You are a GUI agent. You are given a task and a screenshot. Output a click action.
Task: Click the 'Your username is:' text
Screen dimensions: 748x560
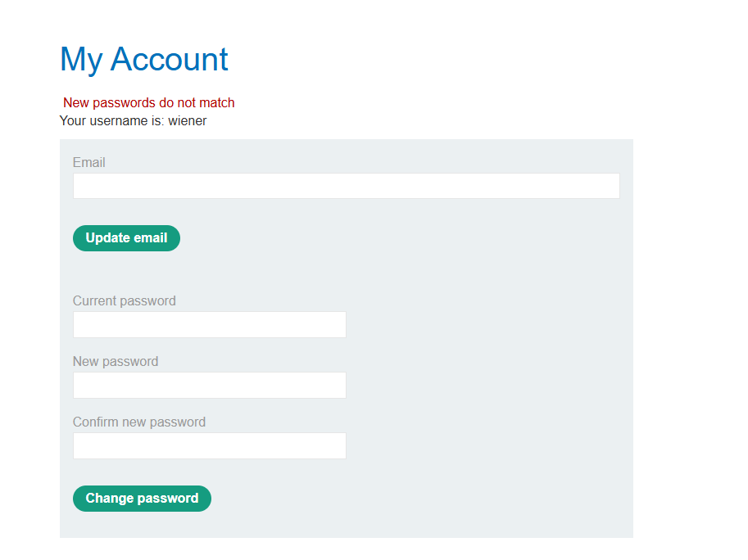pos(111,120)
